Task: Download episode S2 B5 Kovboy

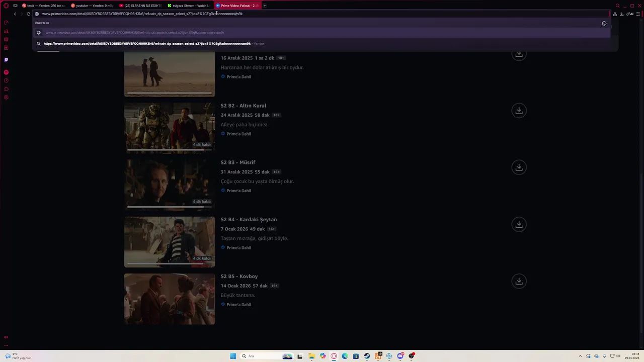Action: pyautogui.click(x=519, y=281)
